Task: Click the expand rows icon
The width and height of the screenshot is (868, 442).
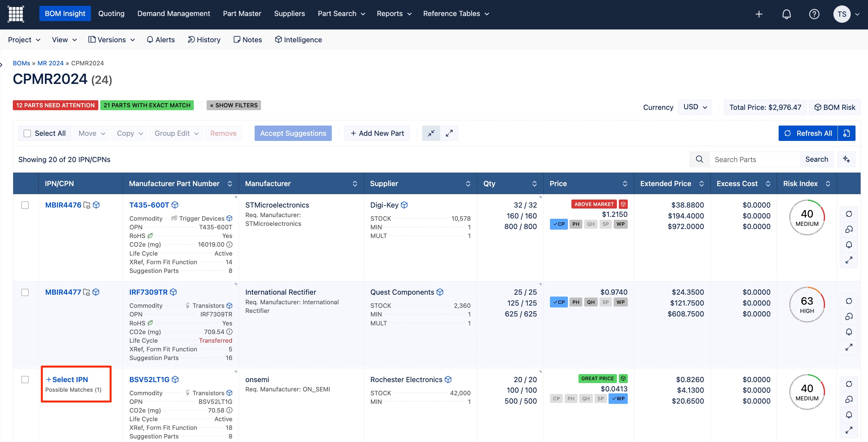Action: pyautogui.click(x=449, y=134)
